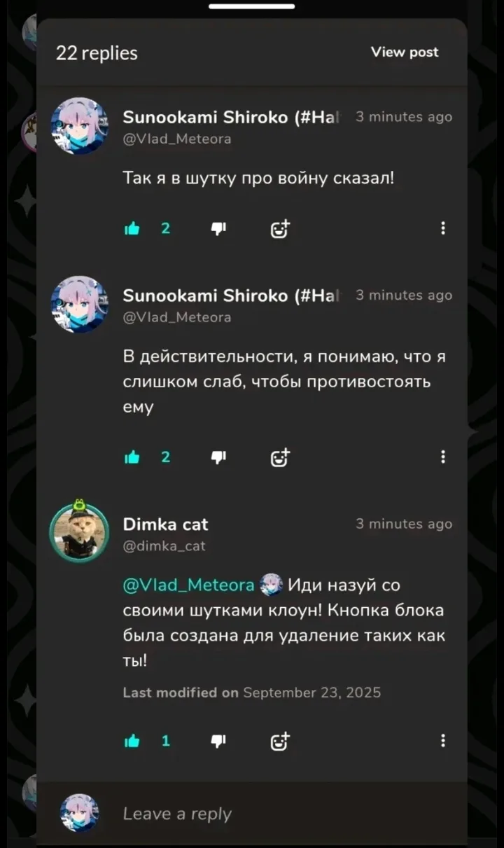Tap the sheet drag handle at the top
Viewport: 504px width, 848px height.
pyautogui.click(x=252, y=6)
